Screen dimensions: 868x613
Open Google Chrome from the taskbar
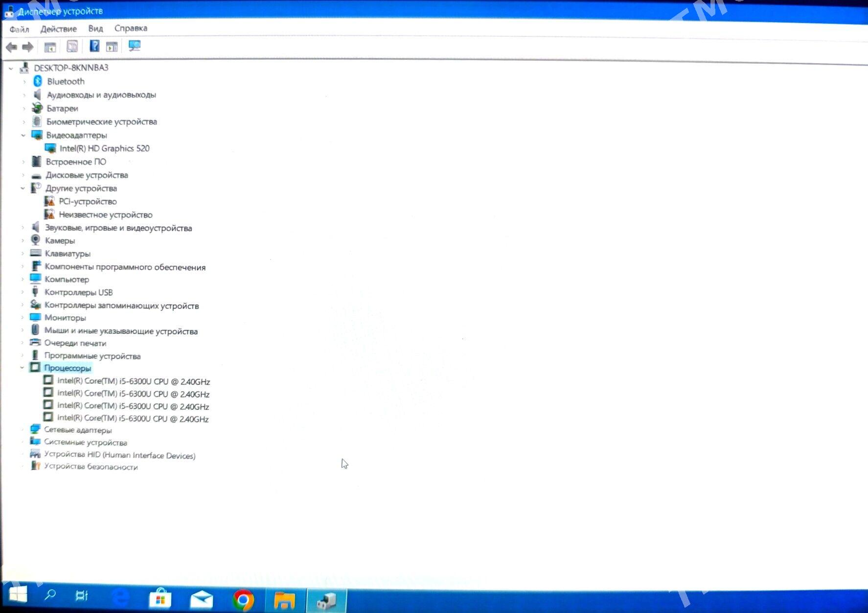coord(243,599)
